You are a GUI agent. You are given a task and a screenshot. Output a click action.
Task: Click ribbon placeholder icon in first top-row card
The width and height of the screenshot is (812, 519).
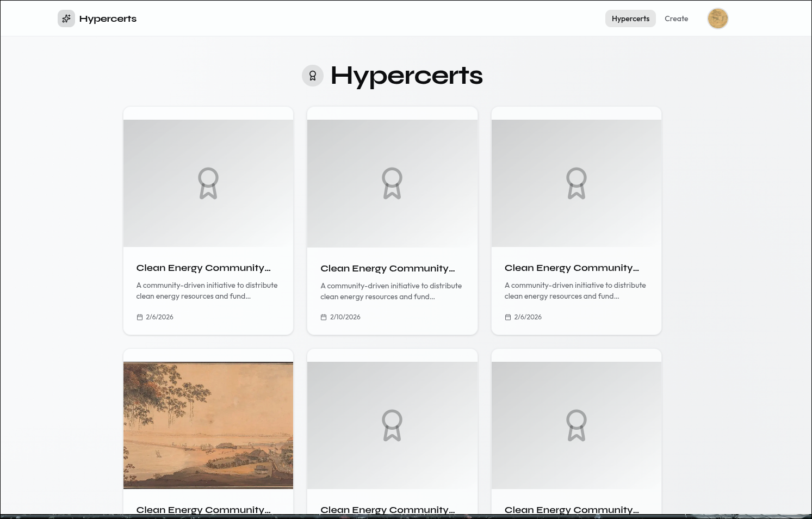tap(208, 183)
